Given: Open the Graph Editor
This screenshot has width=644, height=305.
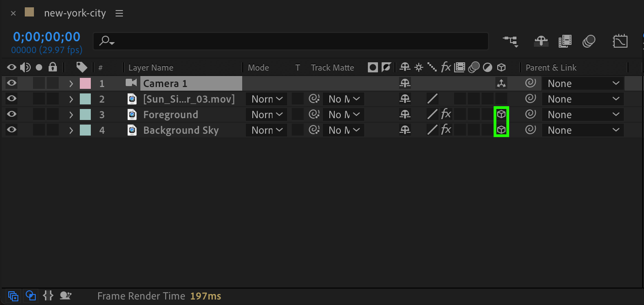Looking at the screenshot, I should coord(620,41).
